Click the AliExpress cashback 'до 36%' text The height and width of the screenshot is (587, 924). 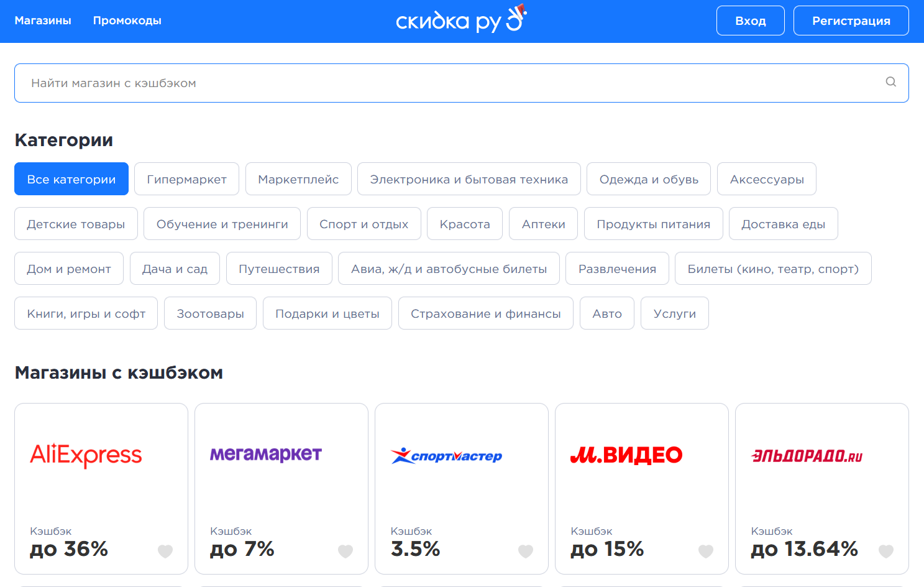[x=69, y=549]
